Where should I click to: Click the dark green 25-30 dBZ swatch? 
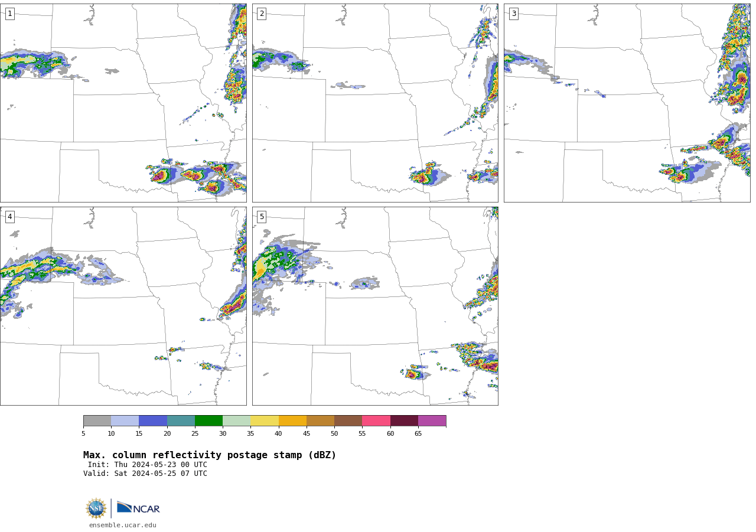(208, 420)
